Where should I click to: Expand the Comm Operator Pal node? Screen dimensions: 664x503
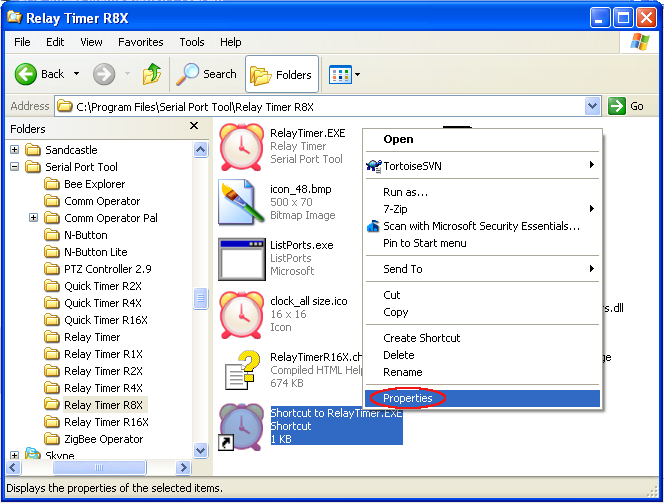click(x=33, y=218)
